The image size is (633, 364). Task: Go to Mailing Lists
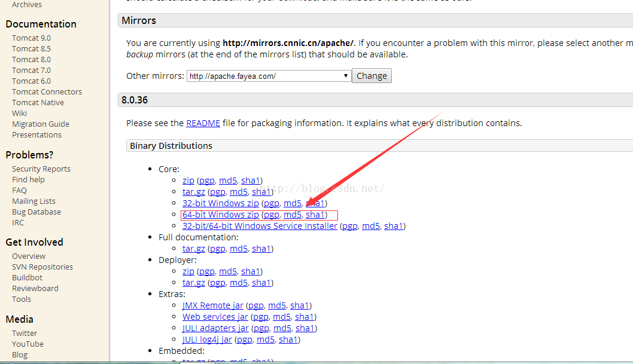point(34,201)
